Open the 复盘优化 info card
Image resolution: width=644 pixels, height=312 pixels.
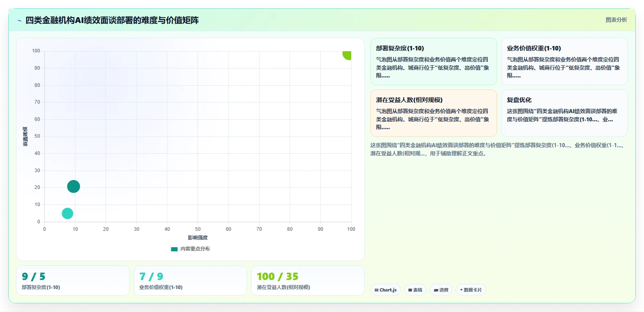click(564, 113)
